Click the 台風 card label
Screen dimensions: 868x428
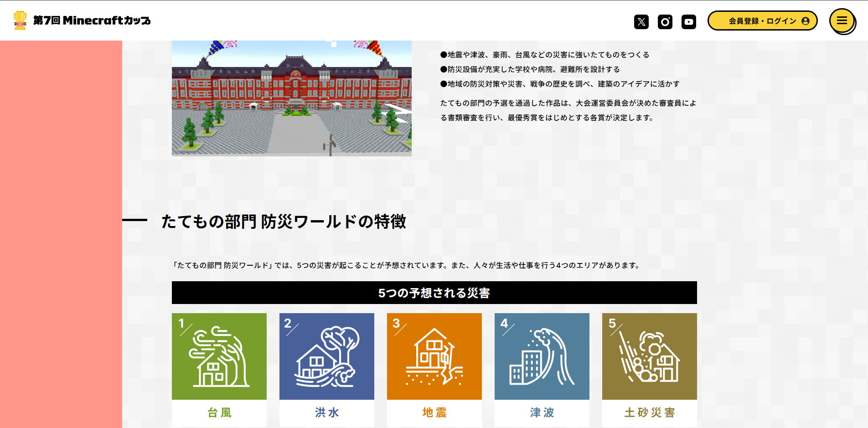219,413
